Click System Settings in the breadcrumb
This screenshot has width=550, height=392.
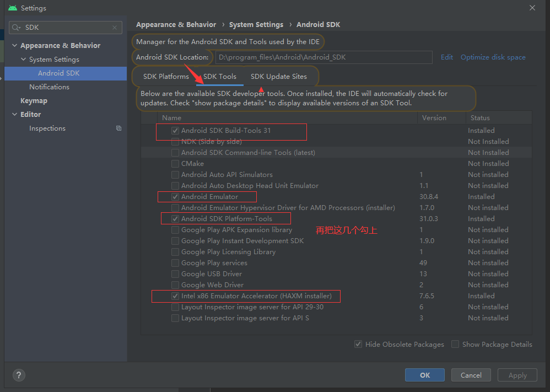[256, 25]
